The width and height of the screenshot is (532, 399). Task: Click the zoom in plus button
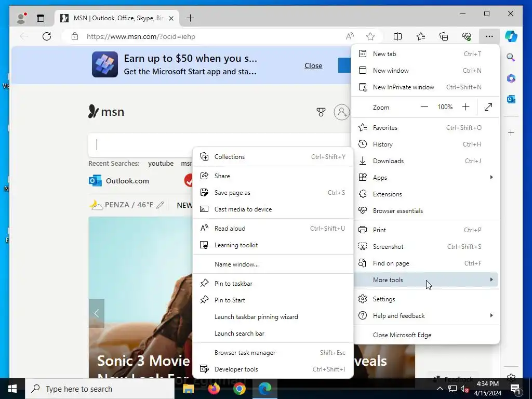pyautogui.click(x=466, y=107)
